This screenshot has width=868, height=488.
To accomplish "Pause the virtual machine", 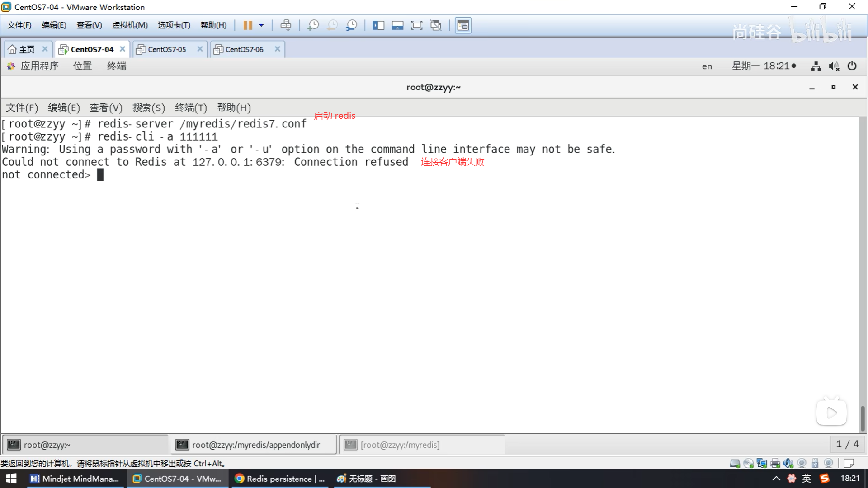I will tap(248, 25).
